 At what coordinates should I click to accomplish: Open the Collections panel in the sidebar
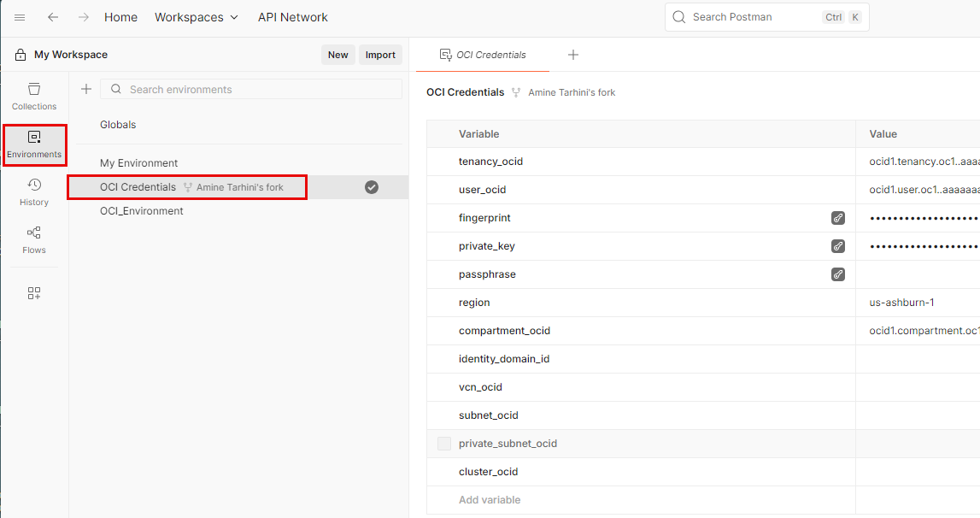[x=34, y=95]
